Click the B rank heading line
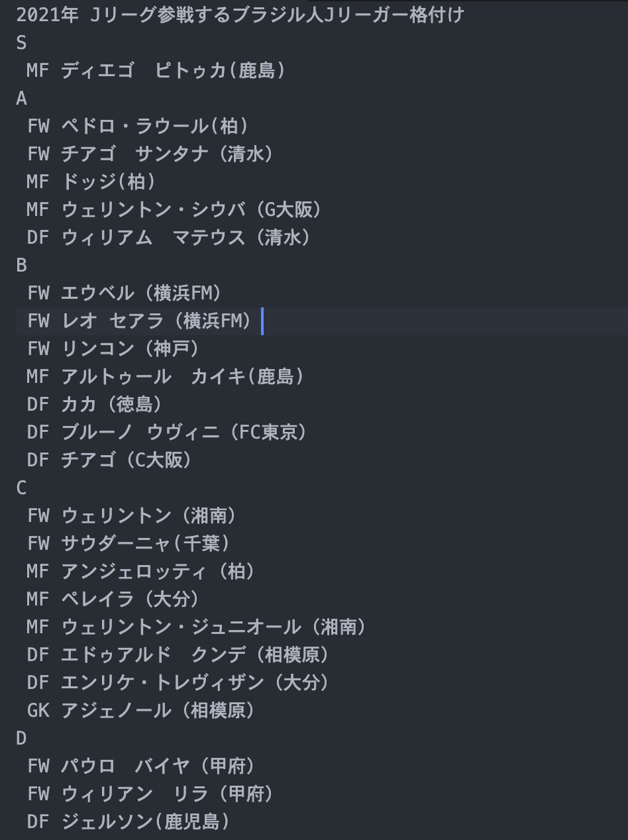This screenshot has height=840, width=628. [22, 265]
